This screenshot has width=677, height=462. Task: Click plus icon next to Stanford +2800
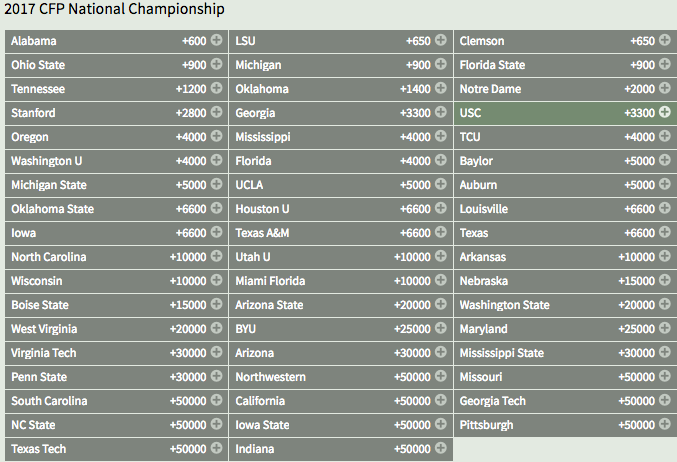pyautogui.click(x=216, y=112)
